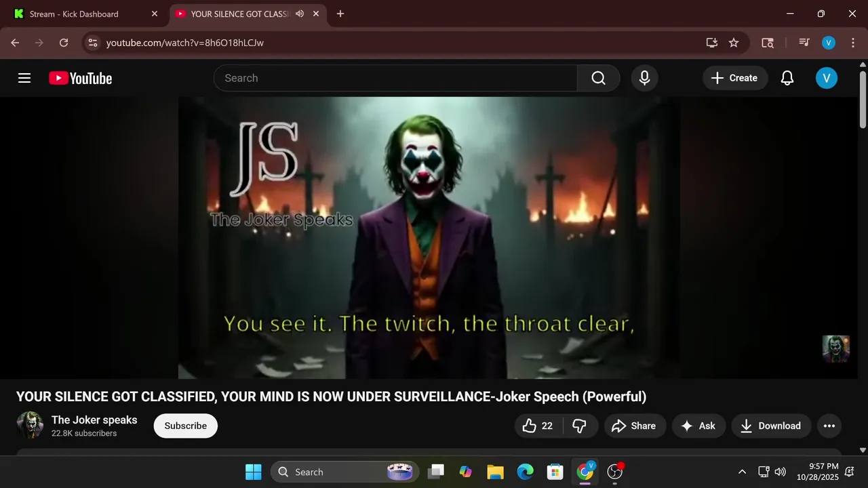The image size is (868, 488).
Task: Open a new browser tab
Action: (340, 14)
